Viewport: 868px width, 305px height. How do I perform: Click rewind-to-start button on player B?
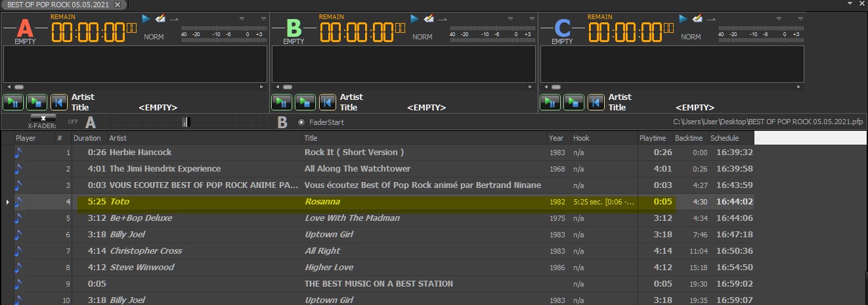(328, 102)
